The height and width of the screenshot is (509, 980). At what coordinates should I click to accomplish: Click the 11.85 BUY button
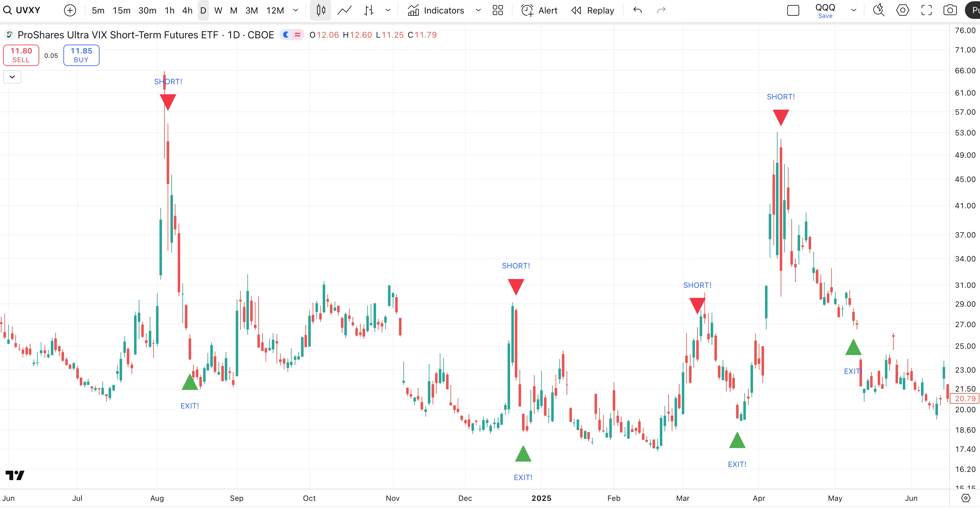(x=81, y=55)
